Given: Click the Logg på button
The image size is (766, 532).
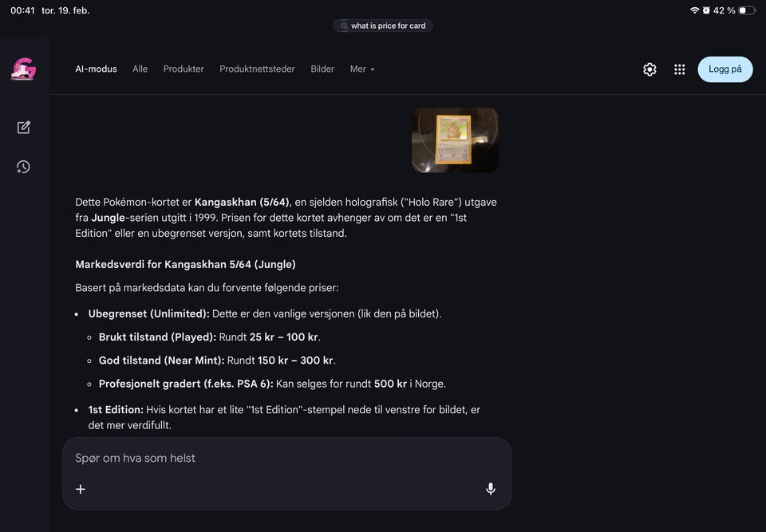Looking at the screenshot, I should tap(725, 69).
